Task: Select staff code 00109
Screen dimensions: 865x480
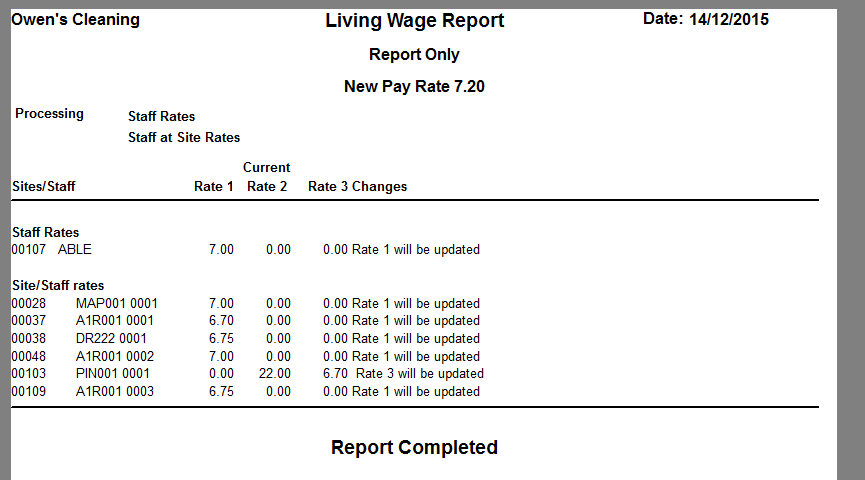Action: pyautogui.click(x=29, y=391)
